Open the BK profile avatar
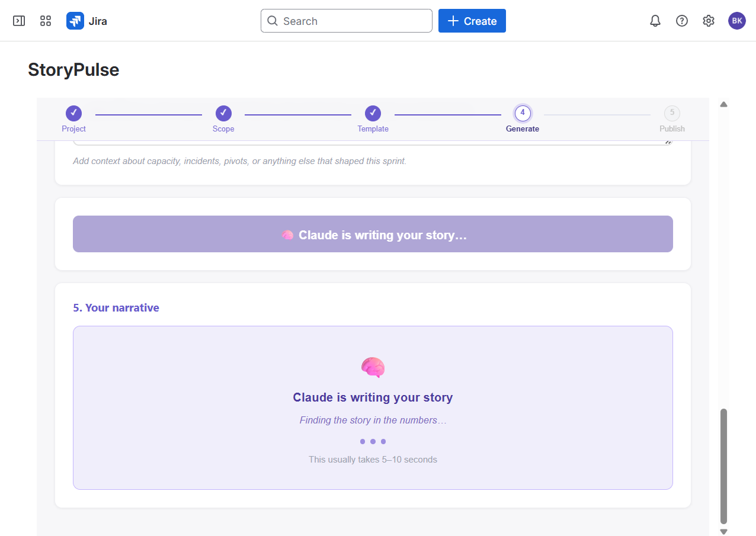Screen dimensions: 756x536 pos(737,21)
